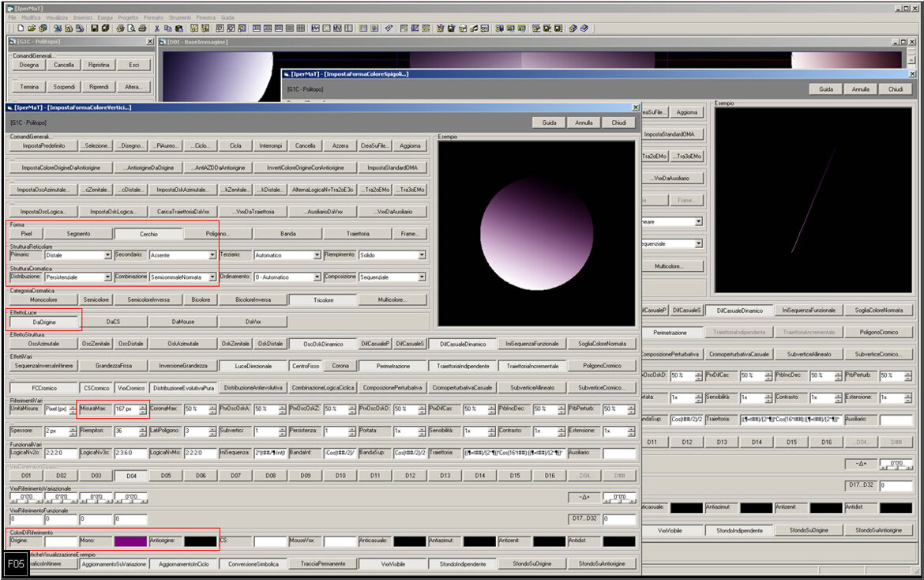This screenshot has width=924, height=580.
Task: Click the purple Mono color swatch
Action: coord(130,542)
